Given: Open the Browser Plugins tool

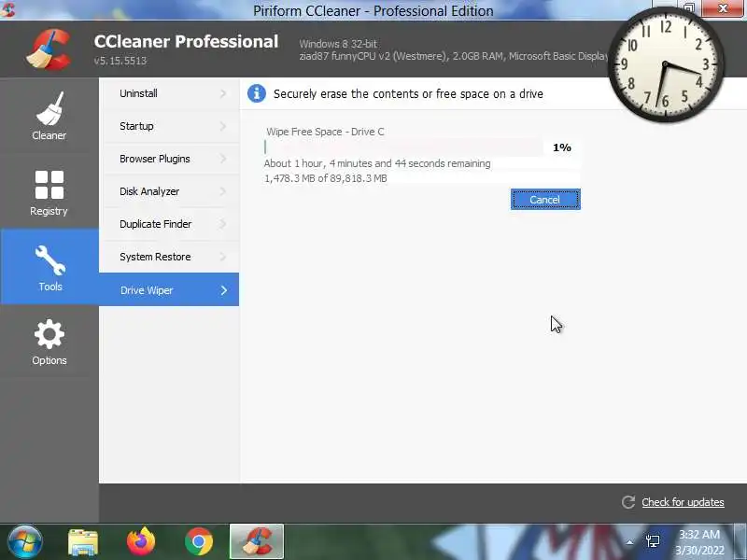Looking at the screenshot, I should [169, 159].
